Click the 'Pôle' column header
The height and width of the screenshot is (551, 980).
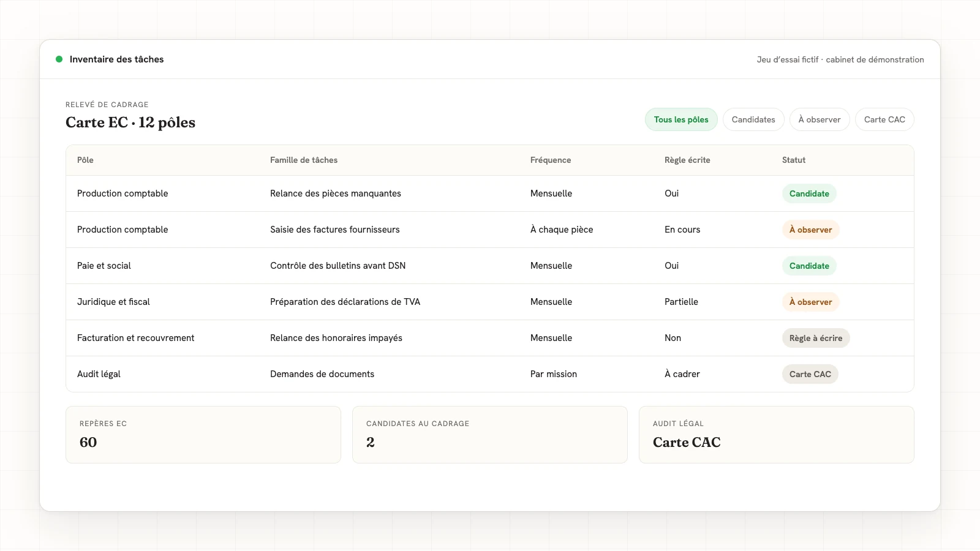[x=85, y=160]
